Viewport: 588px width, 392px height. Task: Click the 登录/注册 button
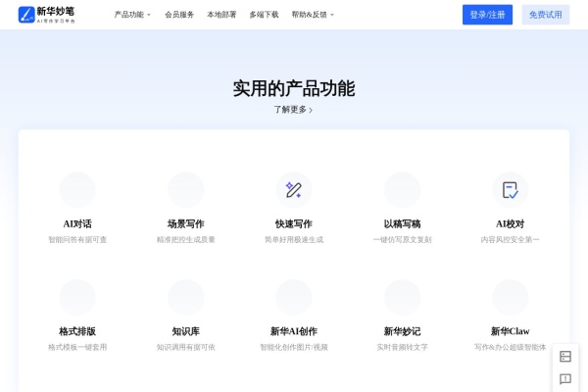(487, 15)
